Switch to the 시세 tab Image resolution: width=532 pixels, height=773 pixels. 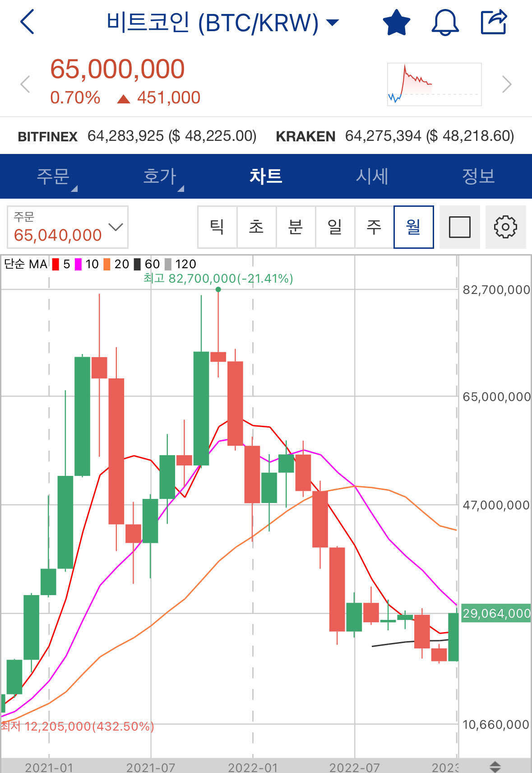click(372, 176)
